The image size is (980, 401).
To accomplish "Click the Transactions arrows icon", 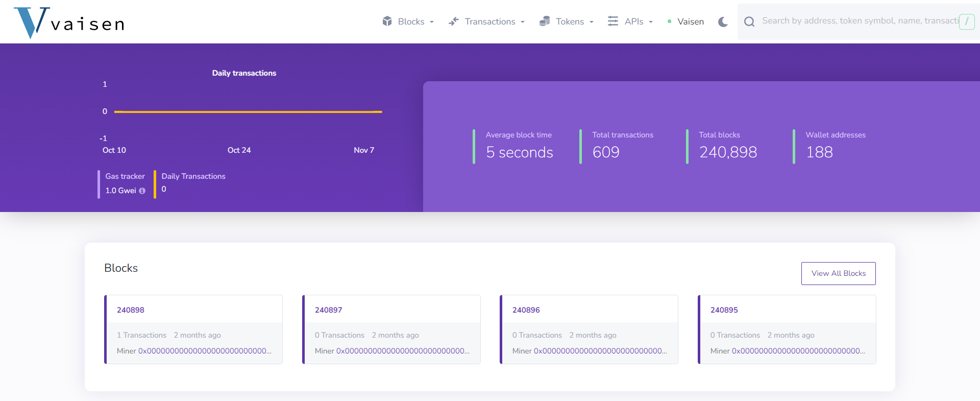I will tap(453, 21).
